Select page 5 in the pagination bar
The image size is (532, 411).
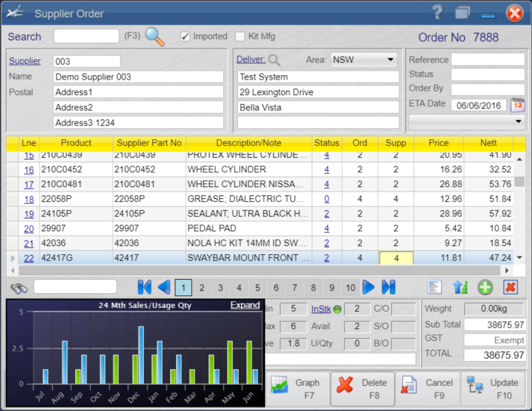coord(256,287)
